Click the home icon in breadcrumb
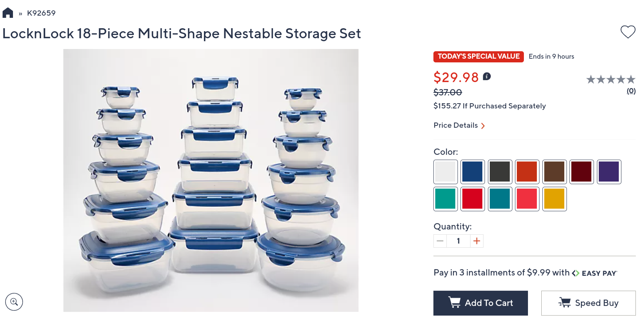 coord(8,13)
